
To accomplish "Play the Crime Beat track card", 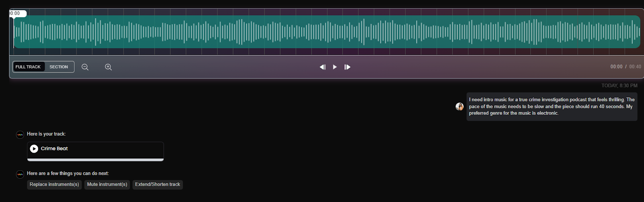I will [34, 149].
